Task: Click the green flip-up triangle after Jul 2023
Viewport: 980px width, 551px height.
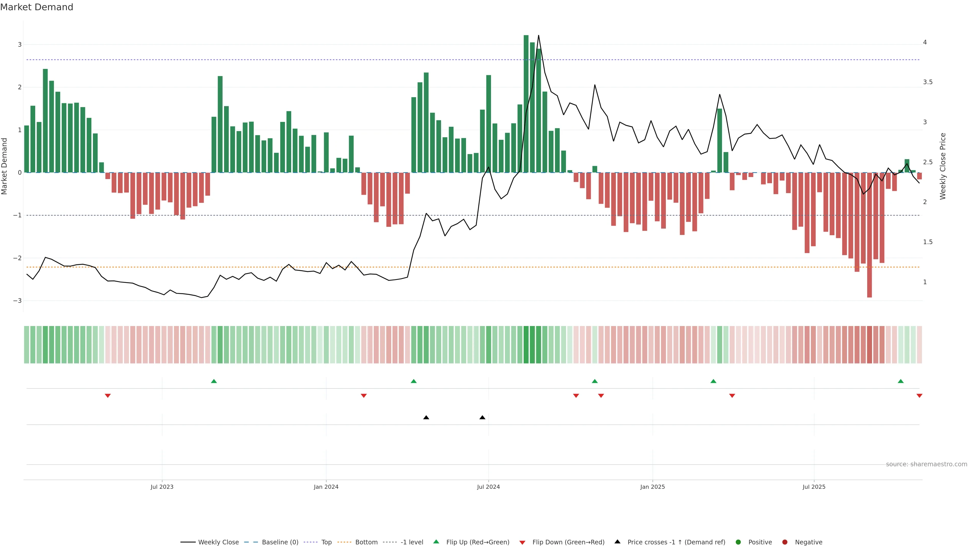Action: tap(214, 381)
